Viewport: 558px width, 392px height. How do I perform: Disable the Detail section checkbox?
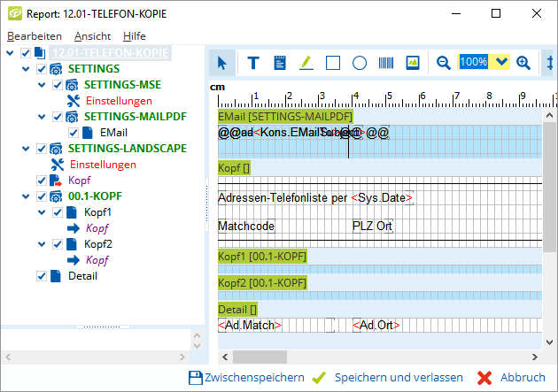42,276
